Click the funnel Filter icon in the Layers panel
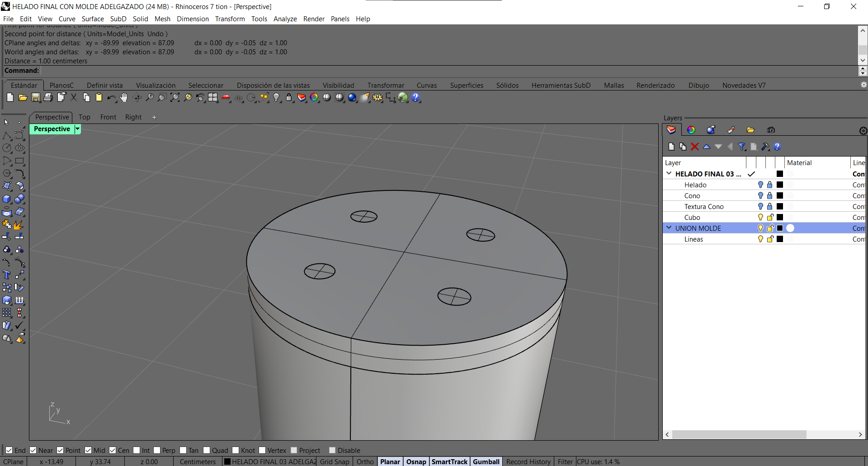The height and width of the screenshot is (466, 868). (742, 147)
